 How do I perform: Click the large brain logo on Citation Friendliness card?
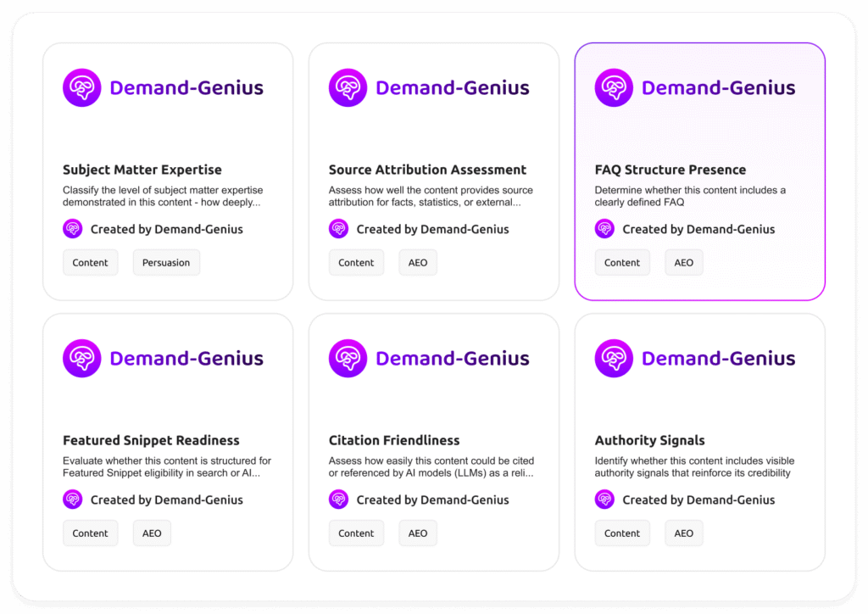[348, 359]
